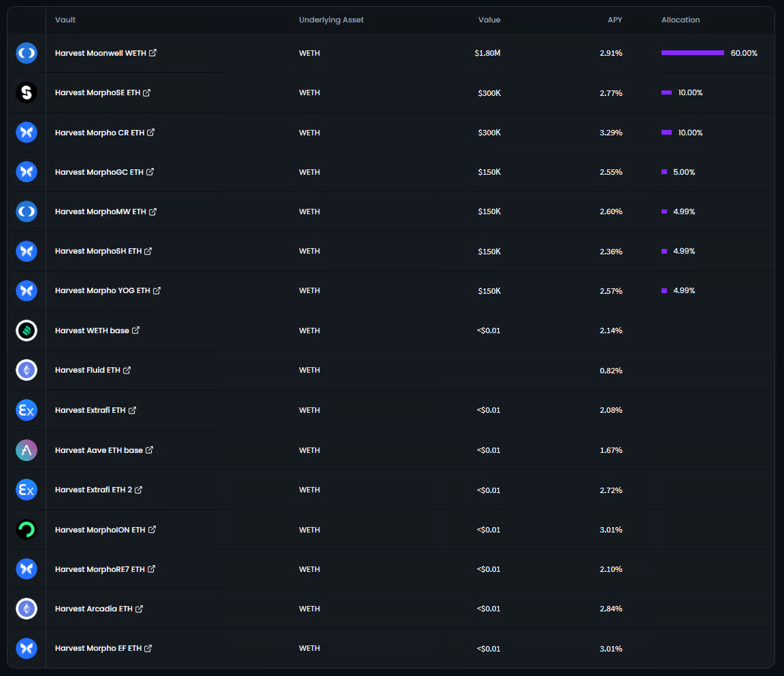
Task: Open the Harvest MorphoSH ETH vault link
Action: [x=98, y=251]
